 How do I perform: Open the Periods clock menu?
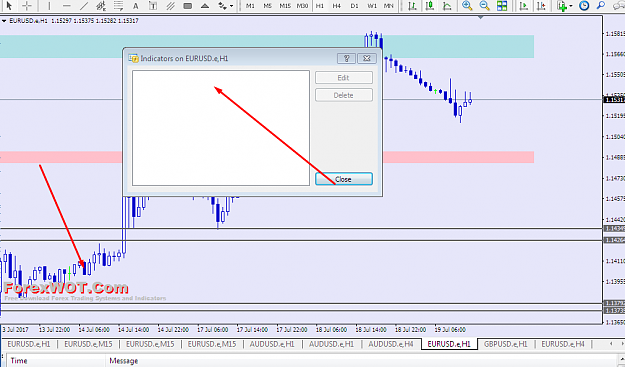tap(584, 6)
